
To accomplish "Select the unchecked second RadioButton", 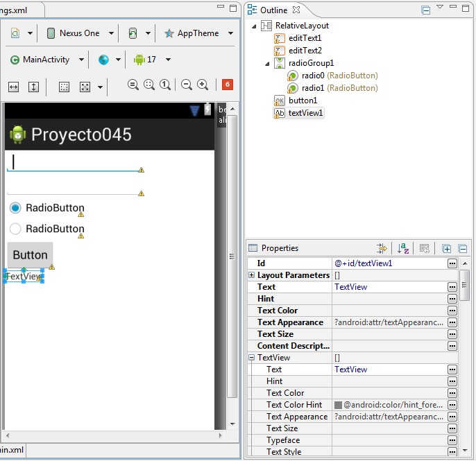I will (x=47, y=229).
